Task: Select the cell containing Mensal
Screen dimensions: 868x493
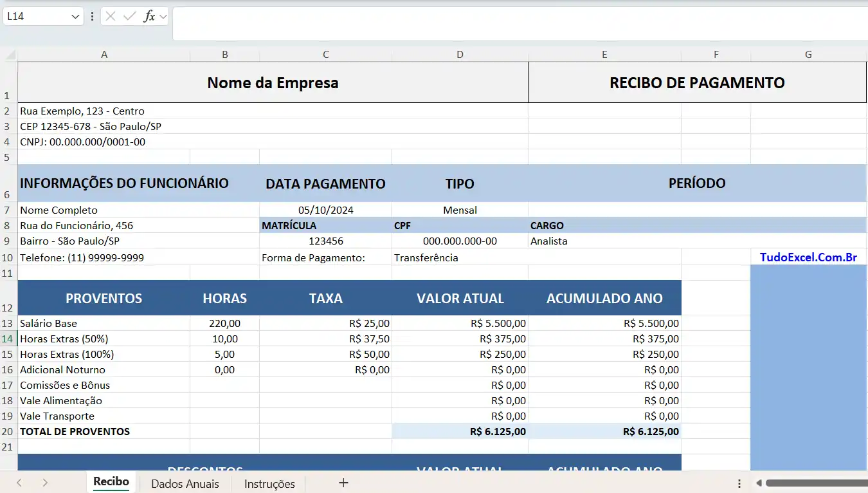Action: tap(460, 210)
